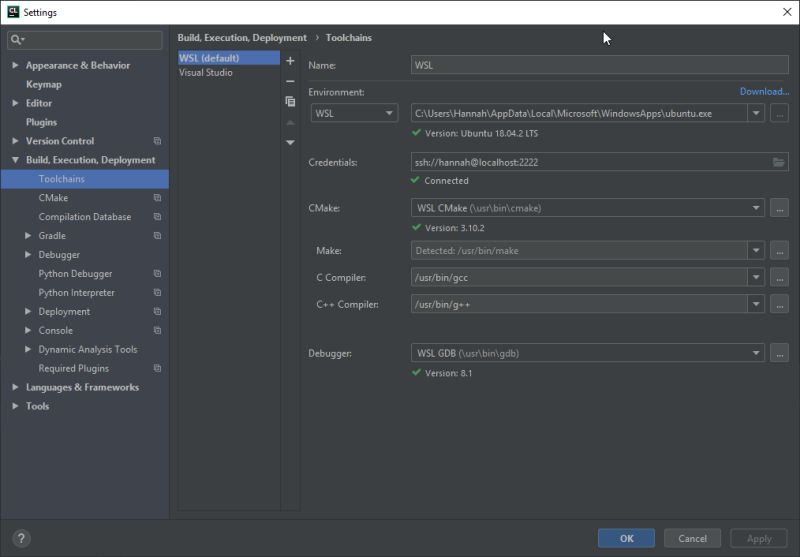Screen dimensions: 800x557
Task: Open Python Debugger settings page
Action: 75,273
